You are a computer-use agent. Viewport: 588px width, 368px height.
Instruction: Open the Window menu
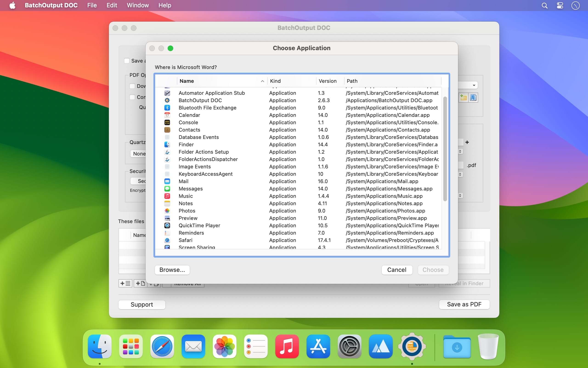[138, 5]
